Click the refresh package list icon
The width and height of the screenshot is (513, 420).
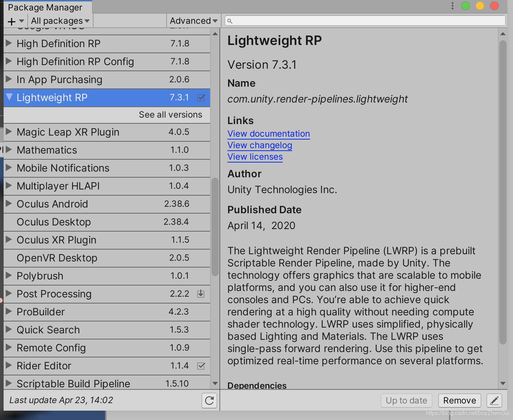click(209, 400)
